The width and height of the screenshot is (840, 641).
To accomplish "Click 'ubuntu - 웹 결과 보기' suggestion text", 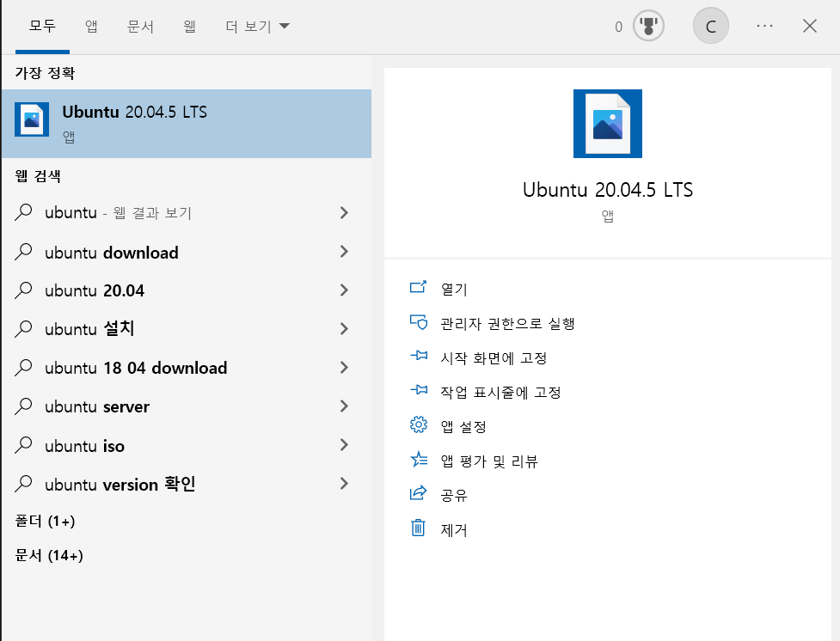I will click(119, 213).
